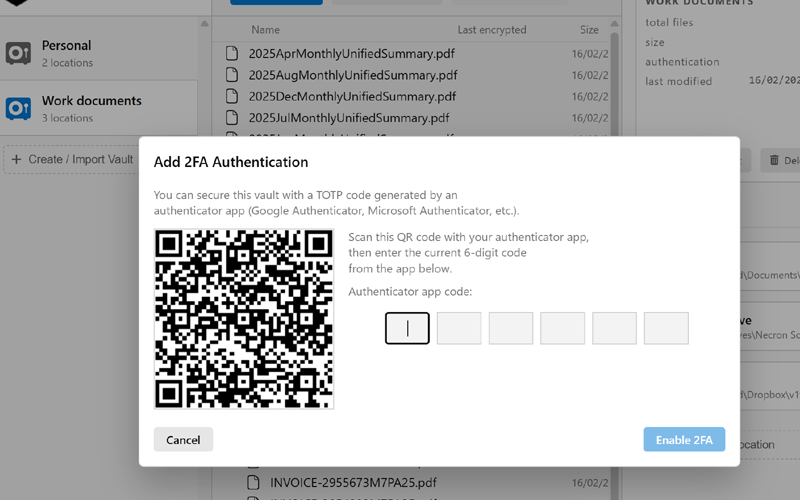Sort file list by Last encrypted column
Screen dimensions: 800x500
point(492,30)
